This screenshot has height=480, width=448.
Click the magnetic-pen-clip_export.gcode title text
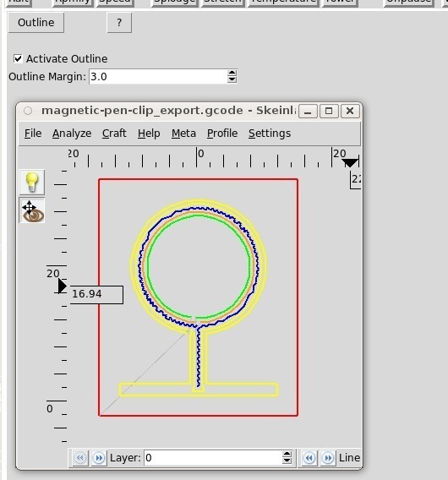point(142,111)
